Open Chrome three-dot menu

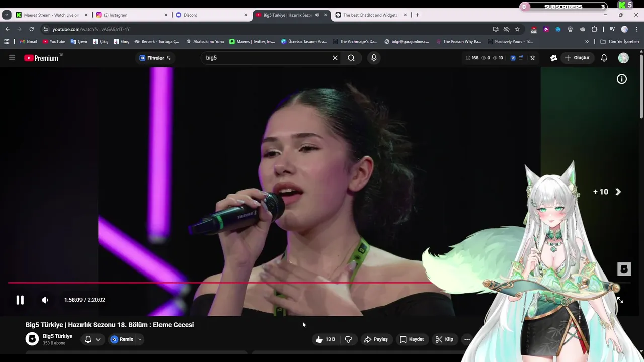click(636, 29)
